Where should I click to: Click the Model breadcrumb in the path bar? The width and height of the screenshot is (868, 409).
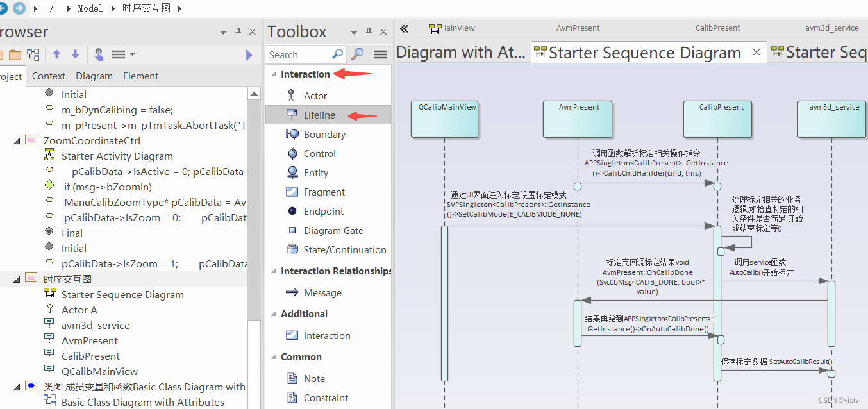(90, 8)
